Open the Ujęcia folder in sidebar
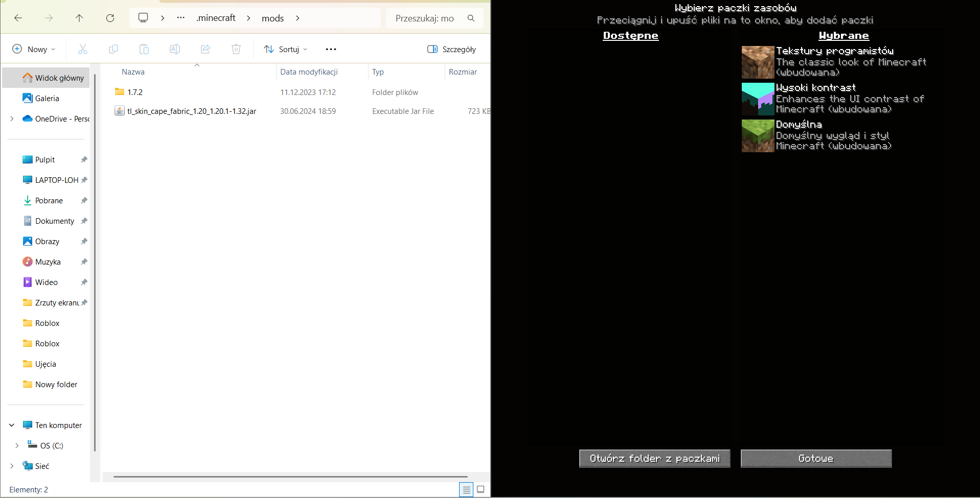 (x=46, y=364)
